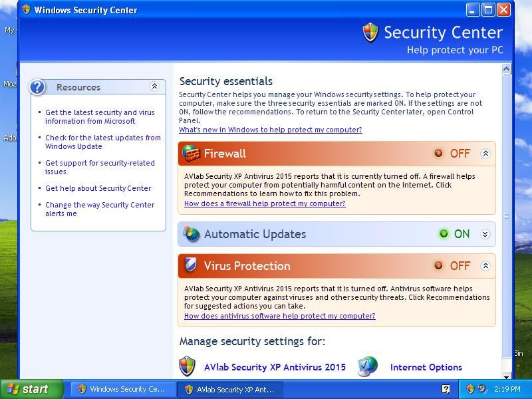Viewport: 532px width, 399px height.
Task: Click the red security shield tray icon
Action: (x=470, y=389)
